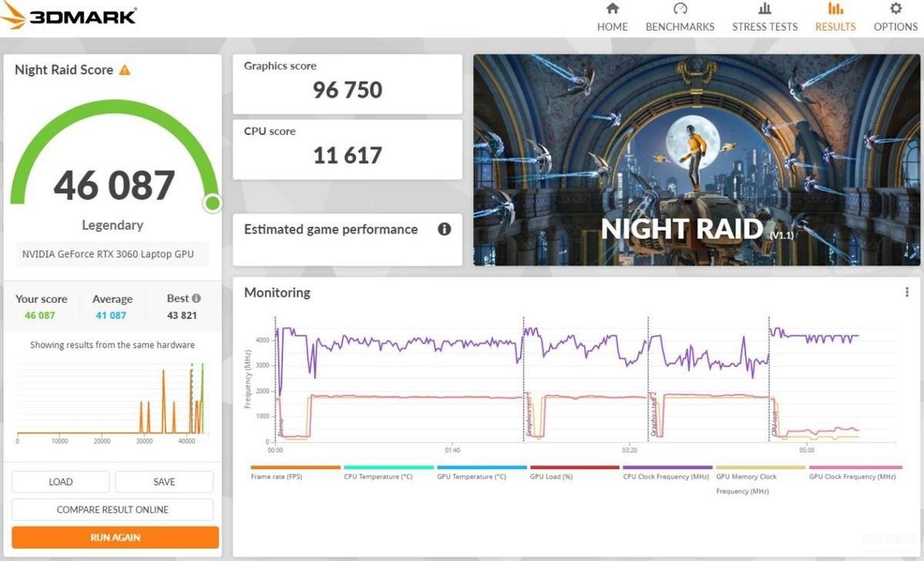Image resolution: width=924 pixels, height=561 pixels.
Task: Open Estimated game performance info icon
Action: 444,229
